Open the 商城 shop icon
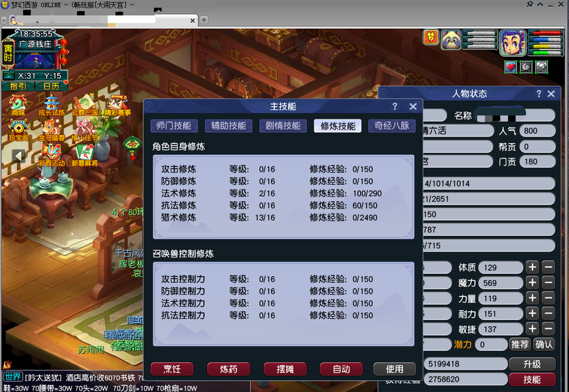 pyautogui.click(x=18, y=105)
